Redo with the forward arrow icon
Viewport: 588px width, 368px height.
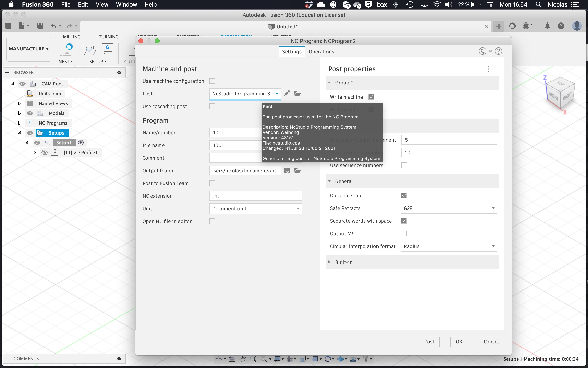[x=69, y=26]
